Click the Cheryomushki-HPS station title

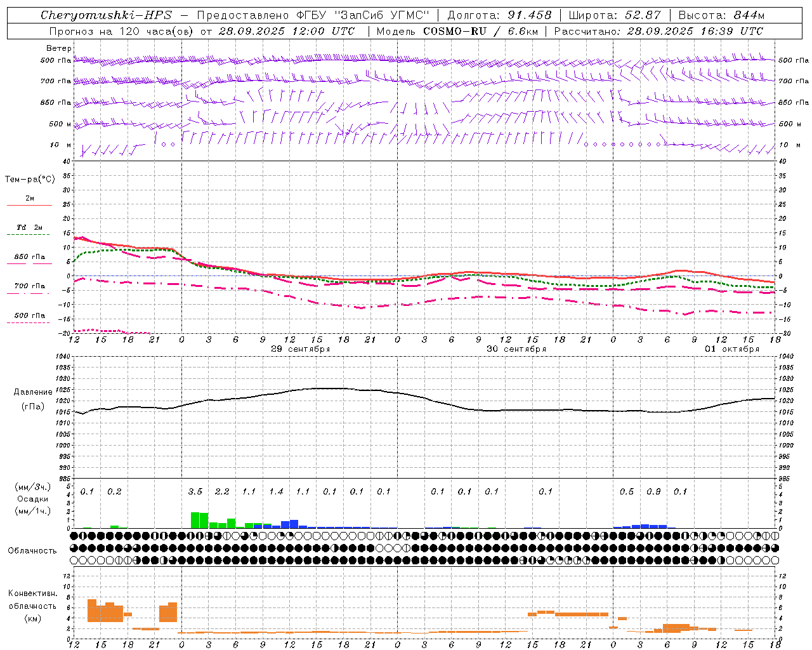106,15
